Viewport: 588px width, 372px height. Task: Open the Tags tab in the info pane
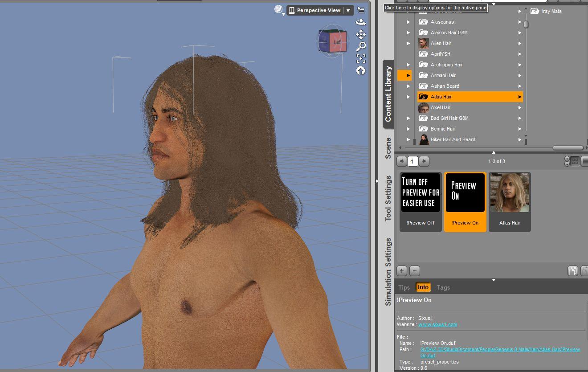click(443, 287)
